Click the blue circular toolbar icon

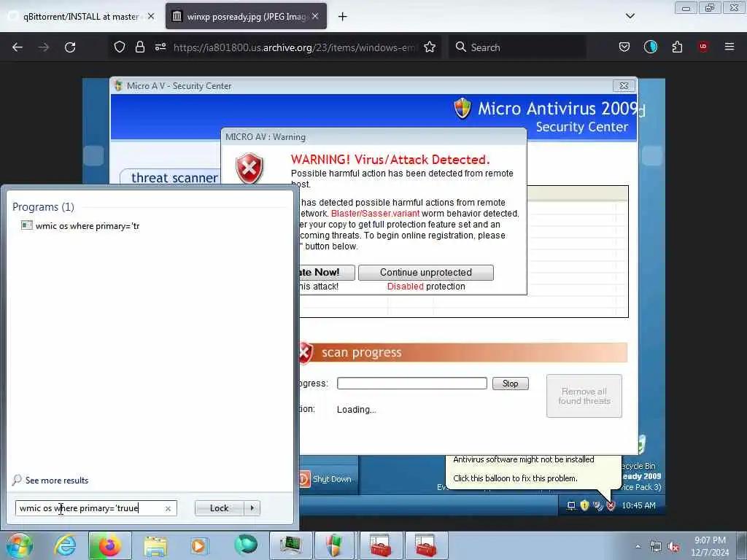point(650,47)
